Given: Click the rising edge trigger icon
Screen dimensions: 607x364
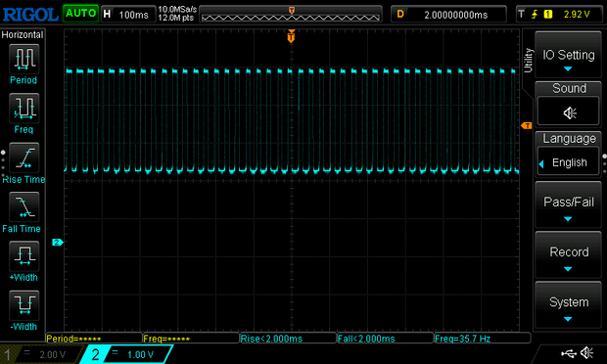Looking at the screenshot, I should [535, 15].
